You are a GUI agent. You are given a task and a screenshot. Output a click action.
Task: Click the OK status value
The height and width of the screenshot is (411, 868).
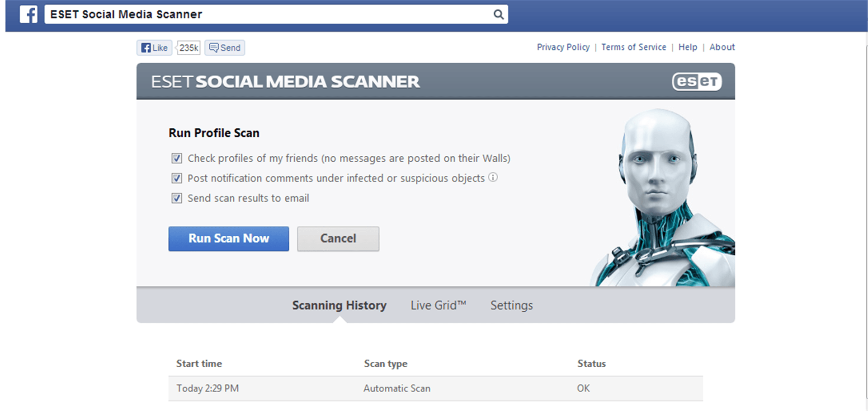click(583, 388)
